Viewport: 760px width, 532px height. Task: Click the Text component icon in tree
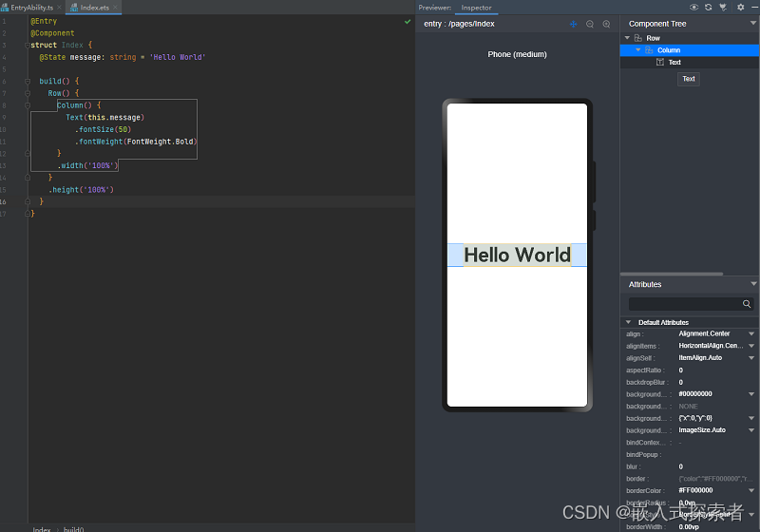(x=660, y=62)
